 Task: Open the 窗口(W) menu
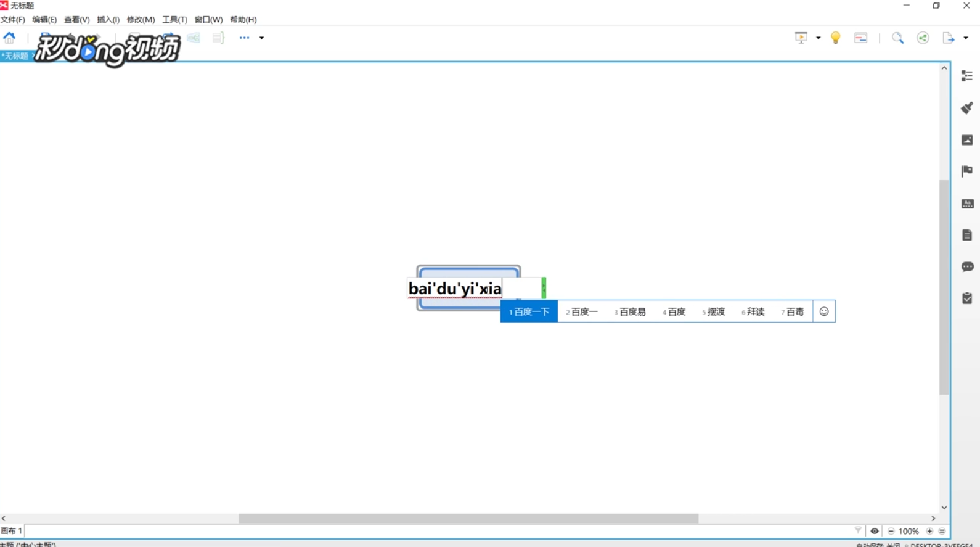pos(208,20)
